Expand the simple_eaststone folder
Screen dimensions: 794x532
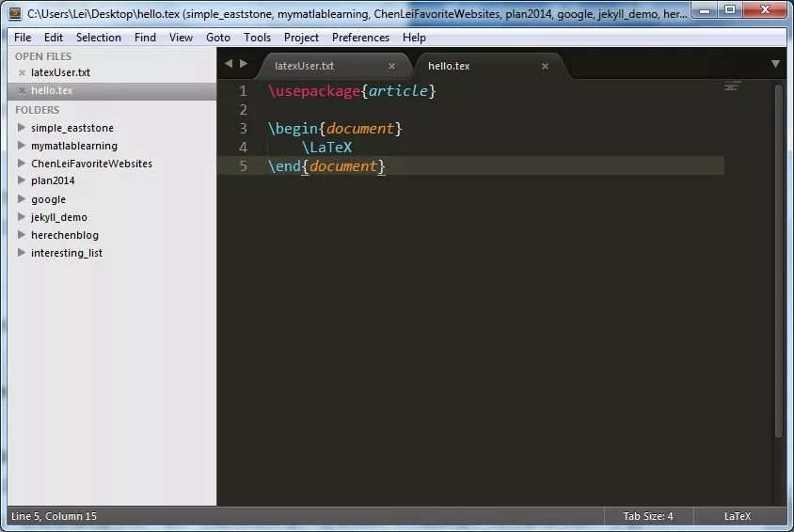(x=22, y=128)
